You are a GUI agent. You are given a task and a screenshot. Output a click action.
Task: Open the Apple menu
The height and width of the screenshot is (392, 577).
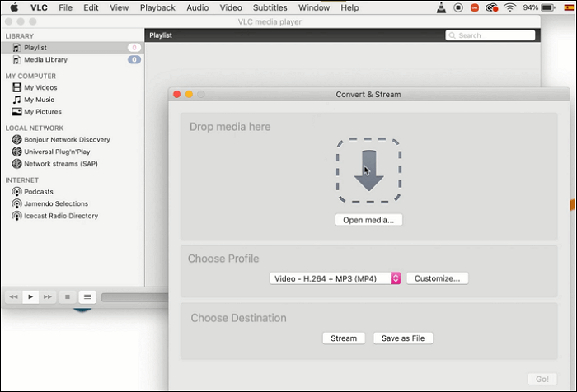[x=14, y=7]
